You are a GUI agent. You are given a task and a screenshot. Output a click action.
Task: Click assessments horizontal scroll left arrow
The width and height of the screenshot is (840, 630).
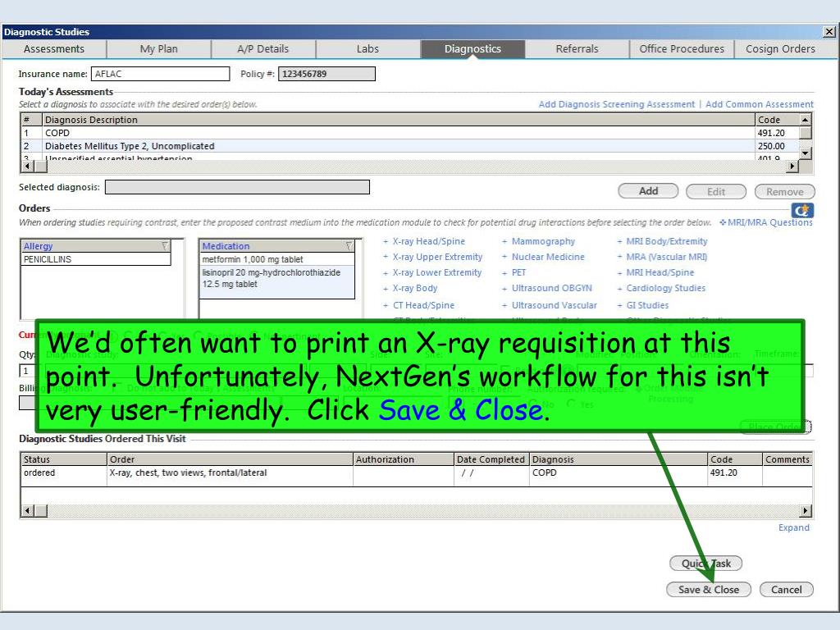click(27, 167)
